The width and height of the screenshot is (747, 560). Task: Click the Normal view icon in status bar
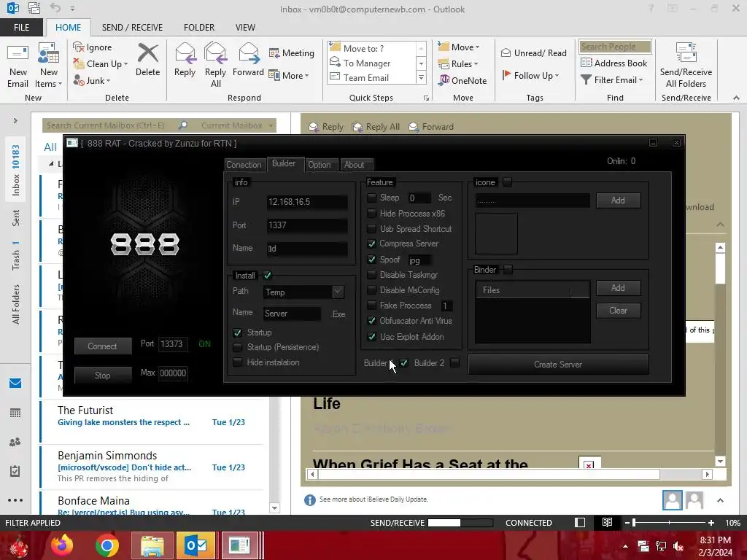point(580,522)
